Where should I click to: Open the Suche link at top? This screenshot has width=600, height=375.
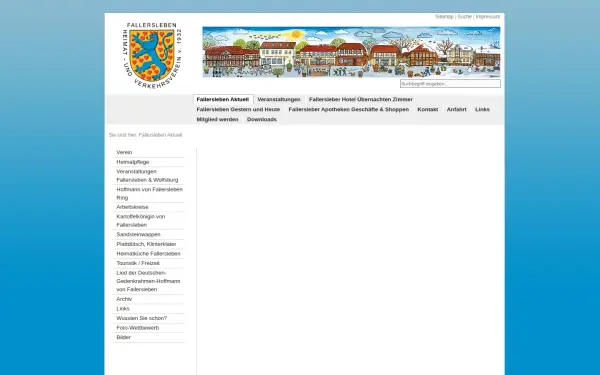[465, 17]
